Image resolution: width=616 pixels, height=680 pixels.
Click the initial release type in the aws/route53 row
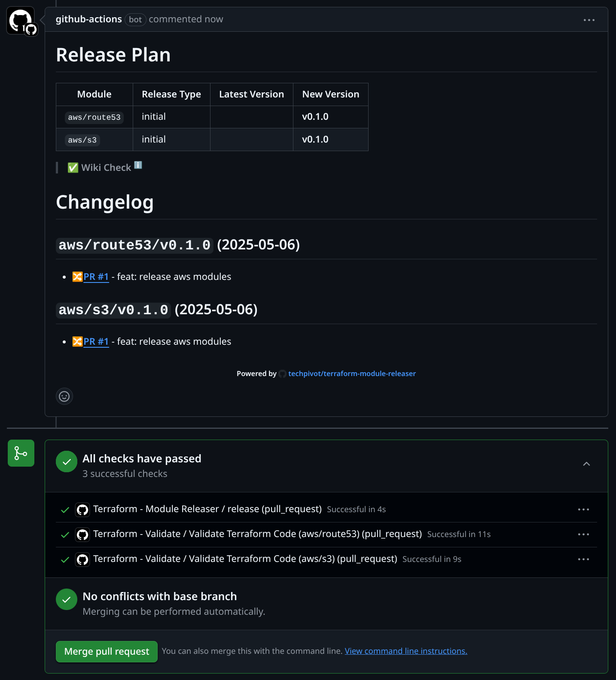[154, 117]
